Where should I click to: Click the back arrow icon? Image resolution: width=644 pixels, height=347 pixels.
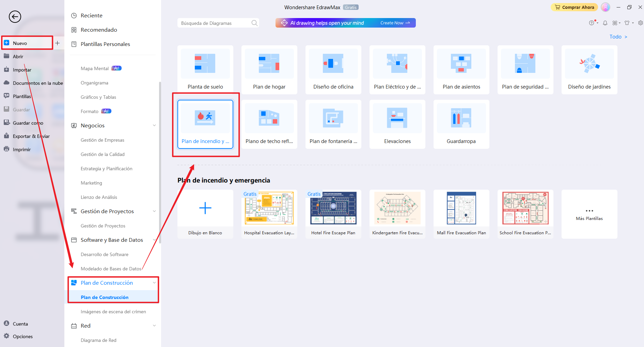point(15,16)
